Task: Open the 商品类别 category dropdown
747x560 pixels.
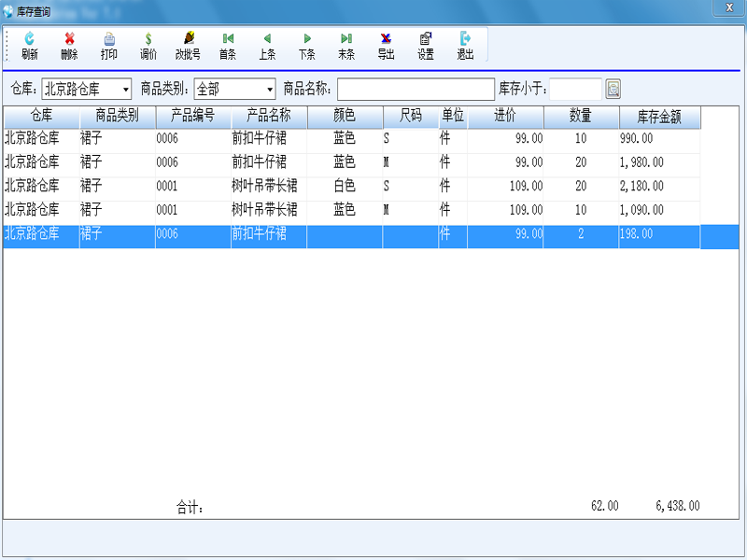Action: [270, 90]
